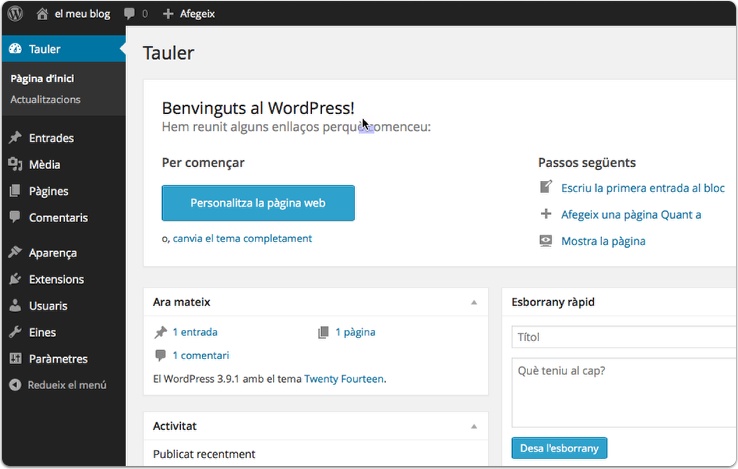Open the Extensions menu
This screenshot has width=738, height=469.
pyautogui.click(x=64, y=279)
